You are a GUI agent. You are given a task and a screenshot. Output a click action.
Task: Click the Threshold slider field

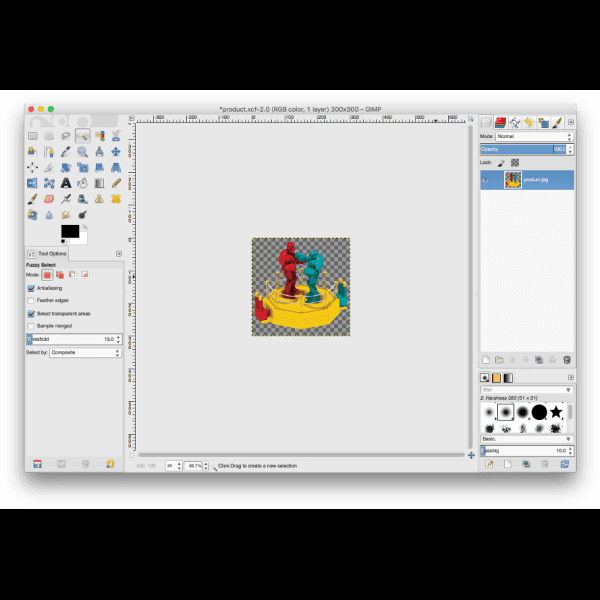(x=70, y=339)
